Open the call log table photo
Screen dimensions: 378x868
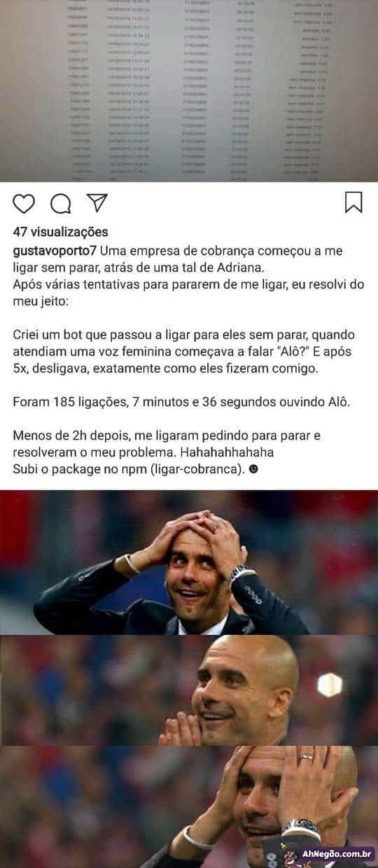click(189, 91)
